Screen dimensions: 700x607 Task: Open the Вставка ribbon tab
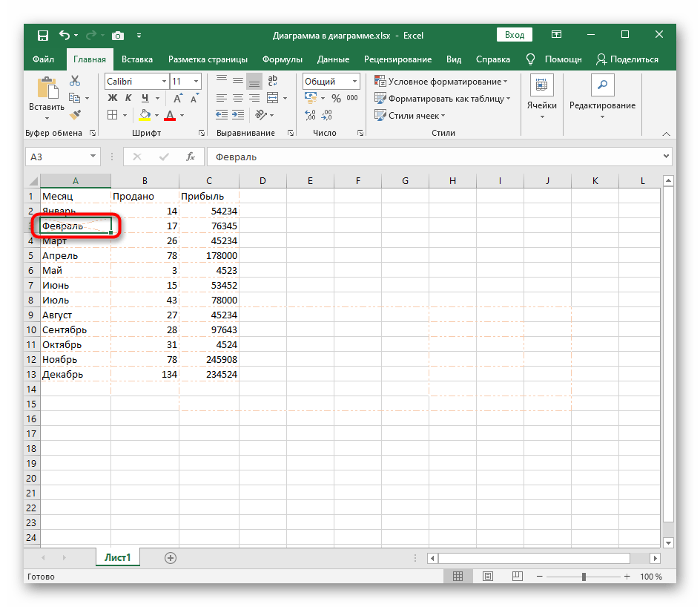coord(137,59)
